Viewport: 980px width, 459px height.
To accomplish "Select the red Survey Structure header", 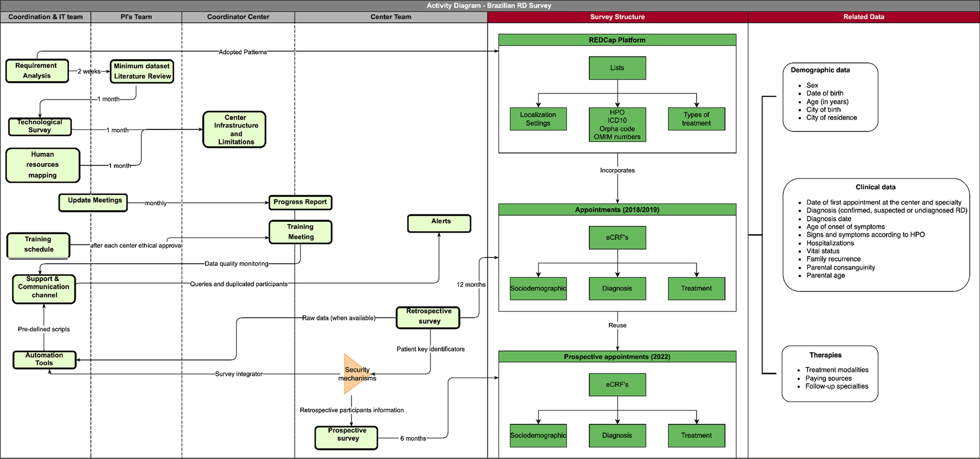I will coord(617,17).
